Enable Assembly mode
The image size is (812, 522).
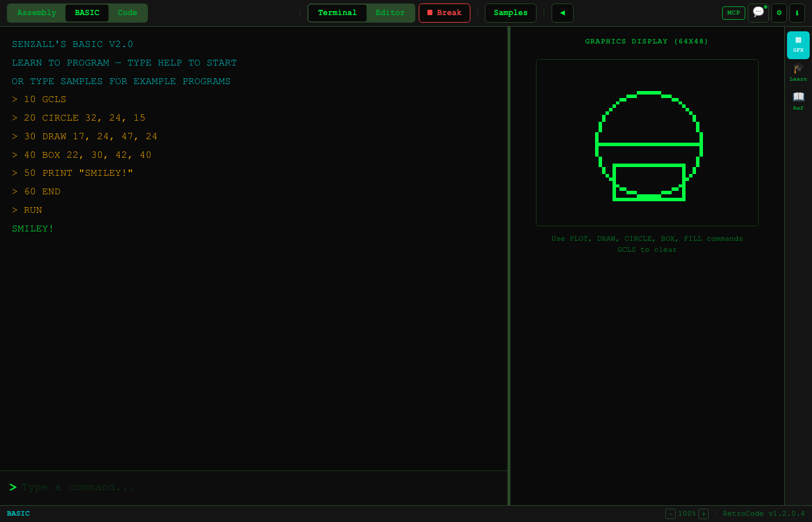click(36, 13)
